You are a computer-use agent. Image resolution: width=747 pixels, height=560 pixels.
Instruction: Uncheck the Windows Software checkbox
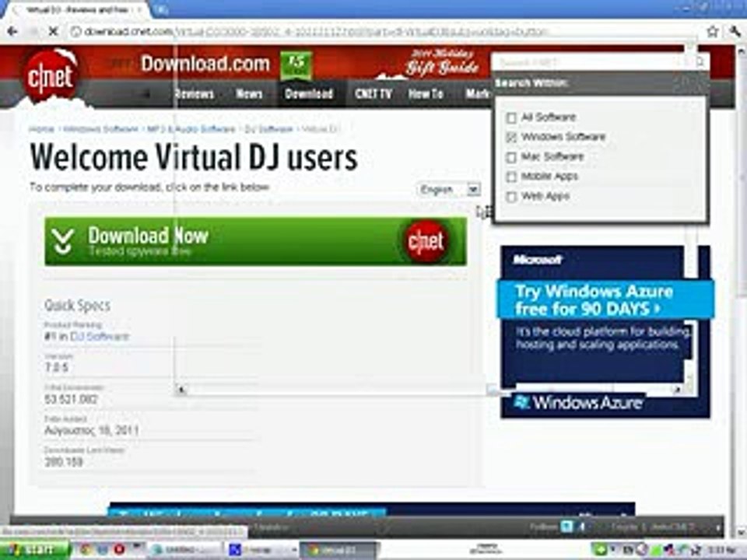point(511,137)
